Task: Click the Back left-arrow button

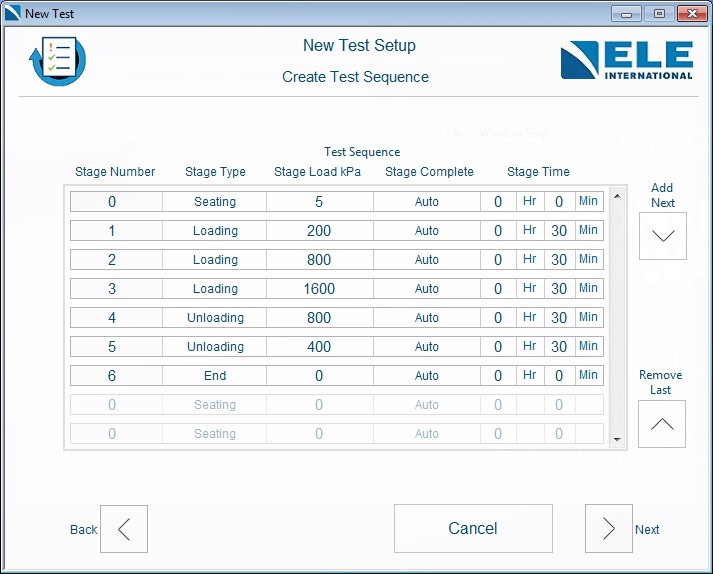Action: coord(124,529)
